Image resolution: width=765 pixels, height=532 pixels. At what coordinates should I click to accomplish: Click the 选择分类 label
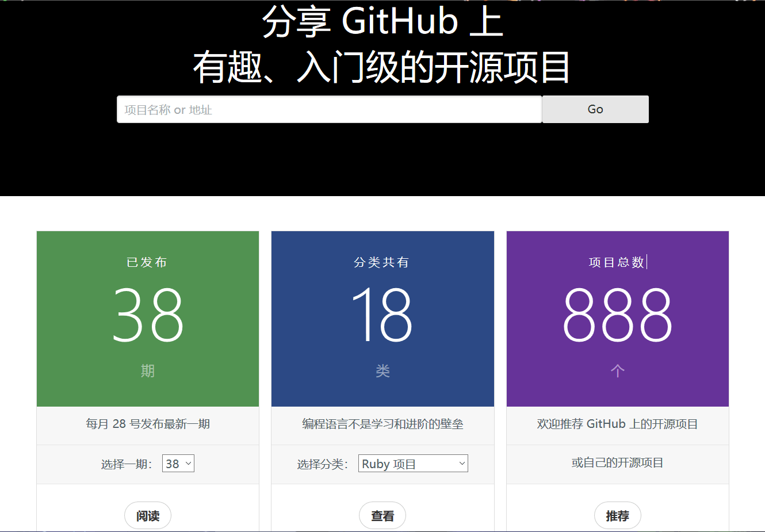tap(323, 464)
